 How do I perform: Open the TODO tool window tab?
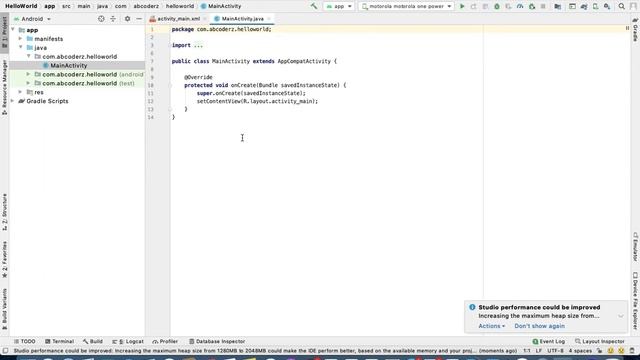pos(24,341)
